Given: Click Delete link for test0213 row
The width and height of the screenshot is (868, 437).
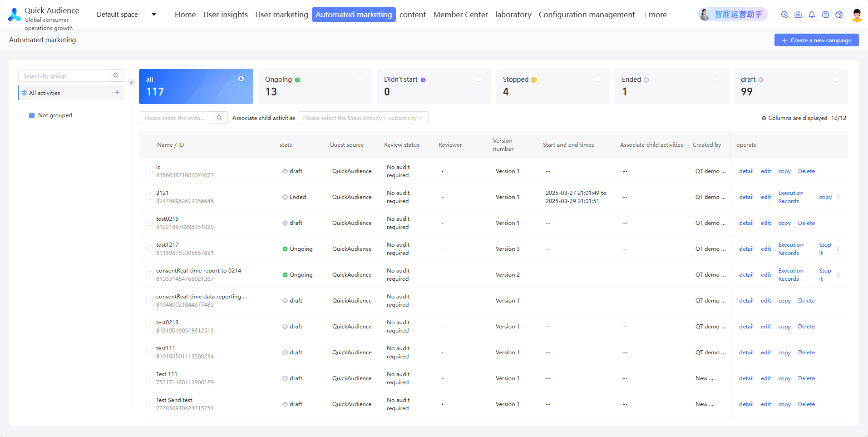Looking at the screenshot, I should click(806, 327).
